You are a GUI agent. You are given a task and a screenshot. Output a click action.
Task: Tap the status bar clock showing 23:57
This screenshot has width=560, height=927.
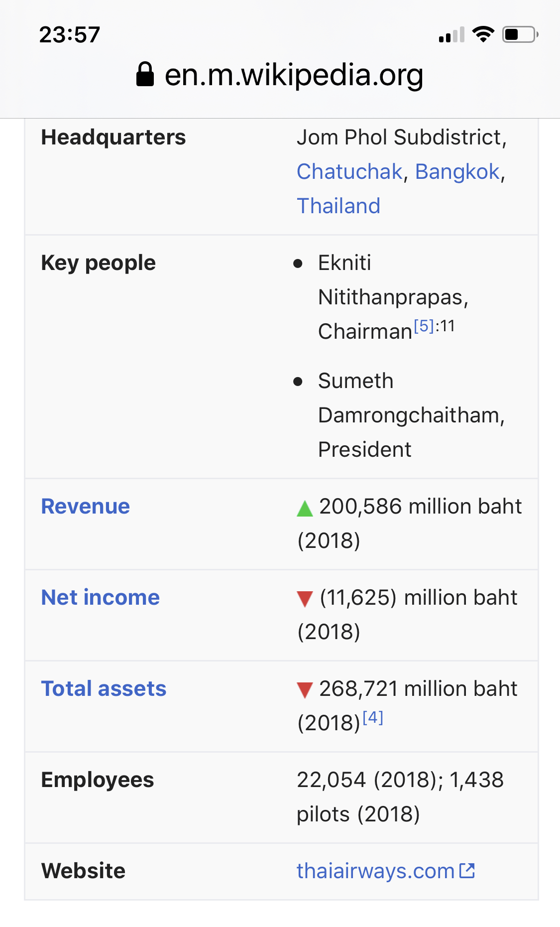70,35
